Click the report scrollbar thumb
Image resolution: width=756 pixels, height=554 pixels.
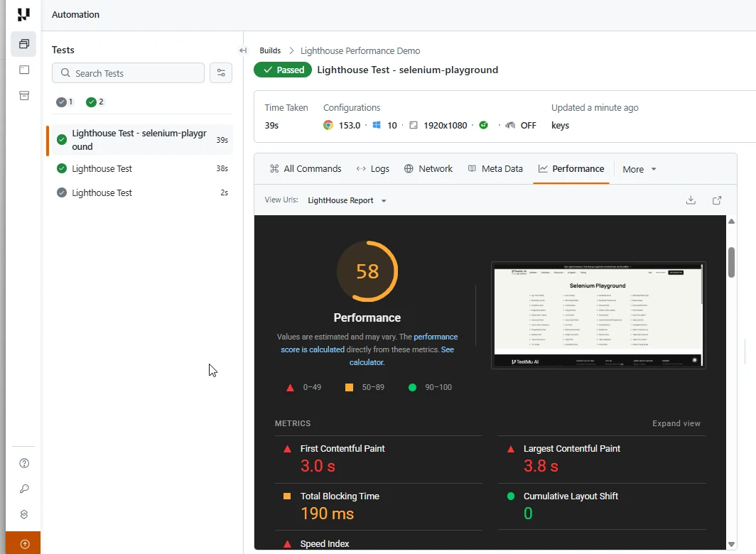pos(731,262)
